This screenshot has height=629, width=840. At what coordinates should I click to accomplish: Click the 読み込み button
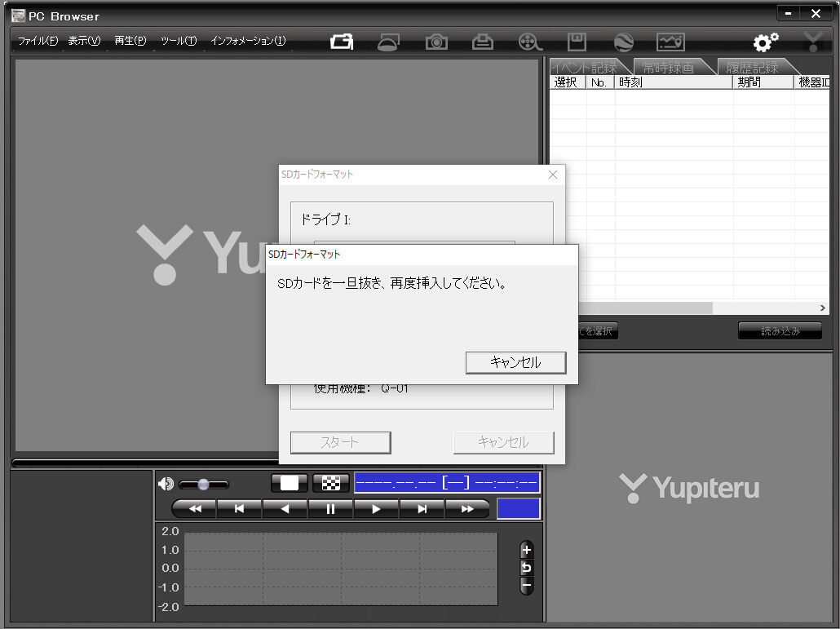780,331
